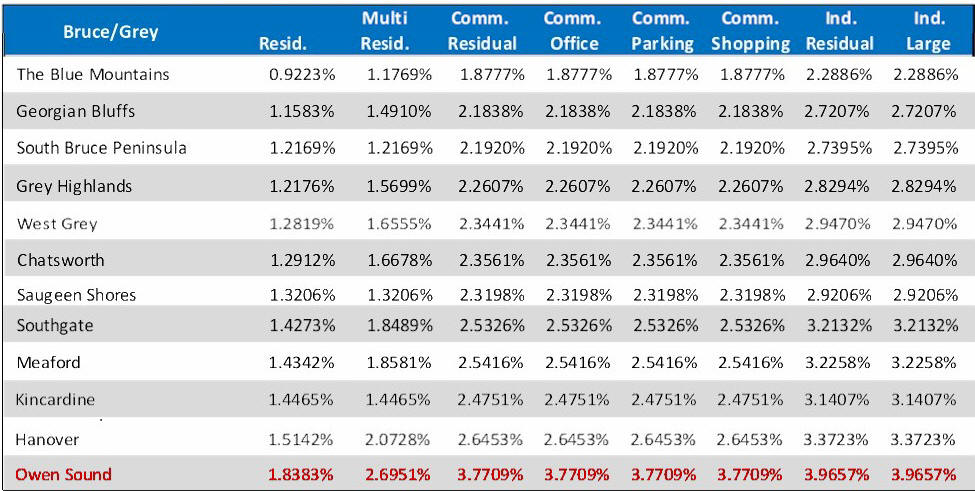975x491 pixels.
Task: Select Owen Sound's 2.6951% Multi Resid. cell
Action: pyautogui.click(x=399, y=474)
